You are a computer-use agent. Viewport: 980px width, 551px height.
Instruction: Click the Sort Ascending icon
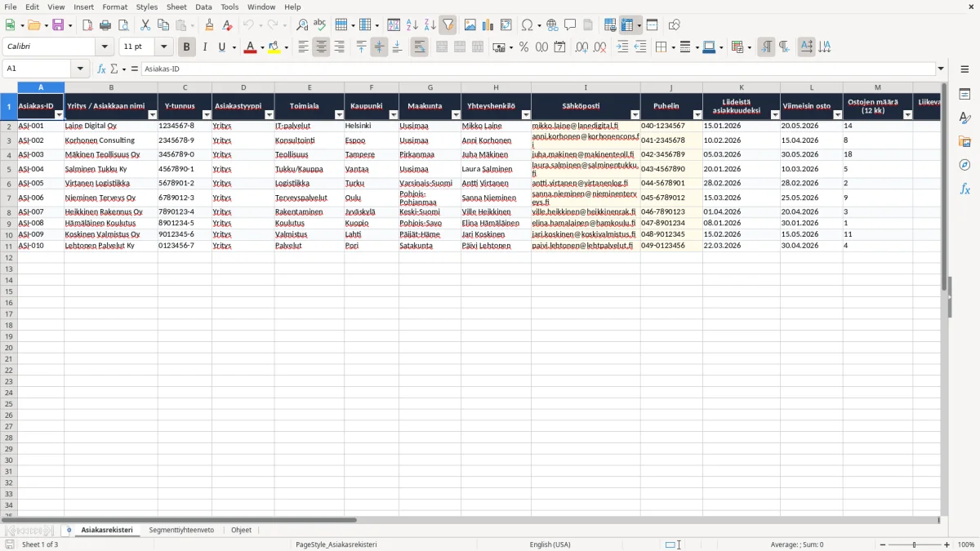[x=412, y=25]
